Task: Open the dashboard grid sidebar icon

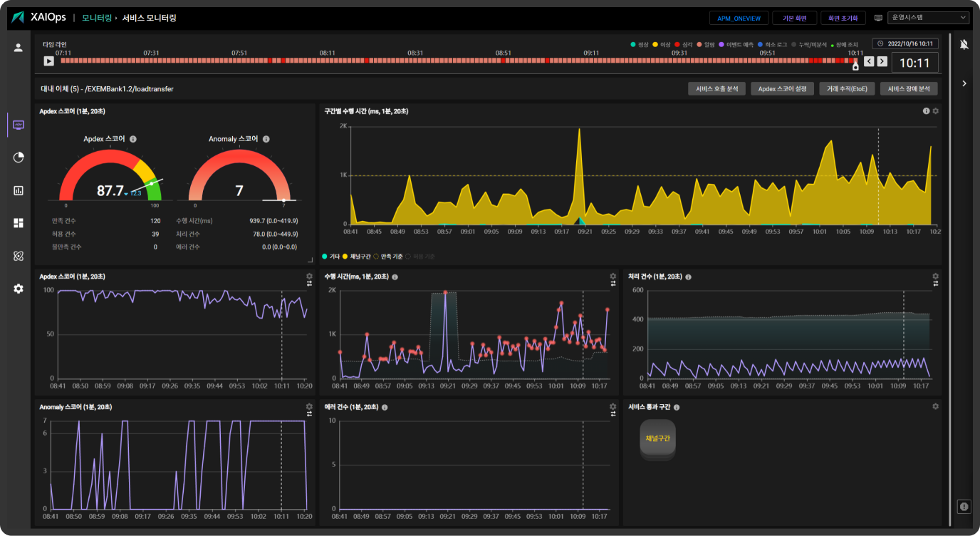Action: click(19, 223)
